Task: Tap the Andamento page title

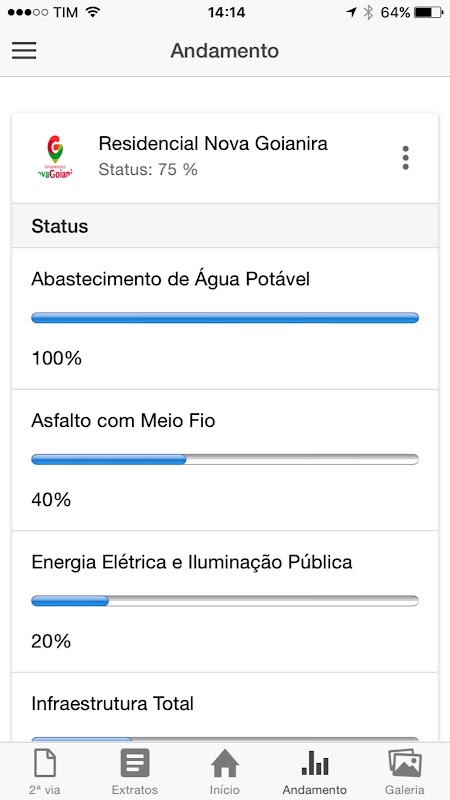Action: tap(224, 51)
